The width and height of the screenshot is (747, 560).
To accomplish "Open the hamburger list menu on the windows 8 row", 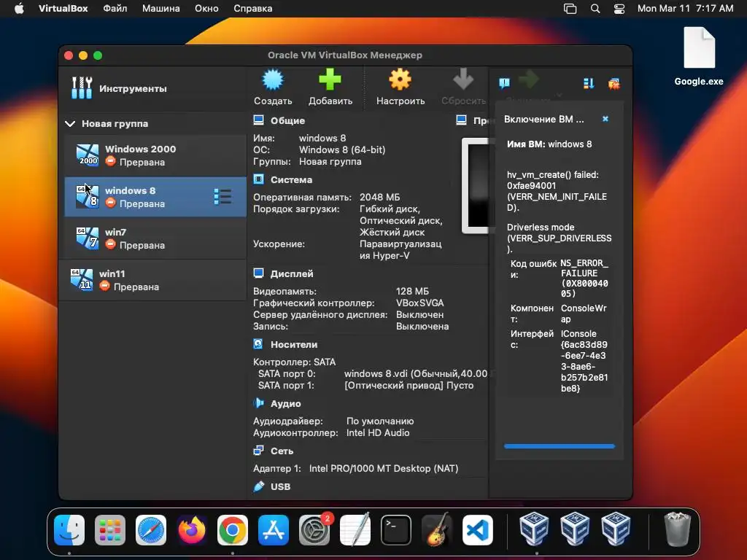I will [222, 197].
